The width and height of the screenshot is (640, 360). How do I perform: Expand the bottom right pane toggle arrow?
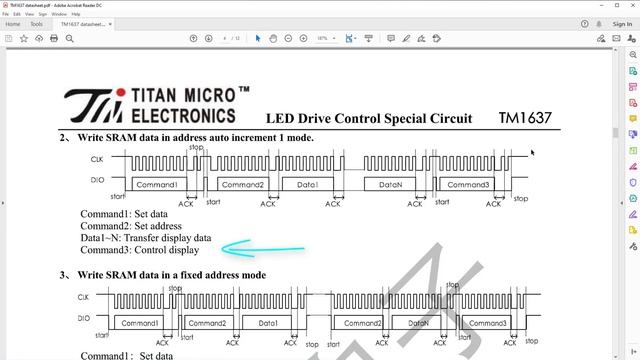(633, 352)
